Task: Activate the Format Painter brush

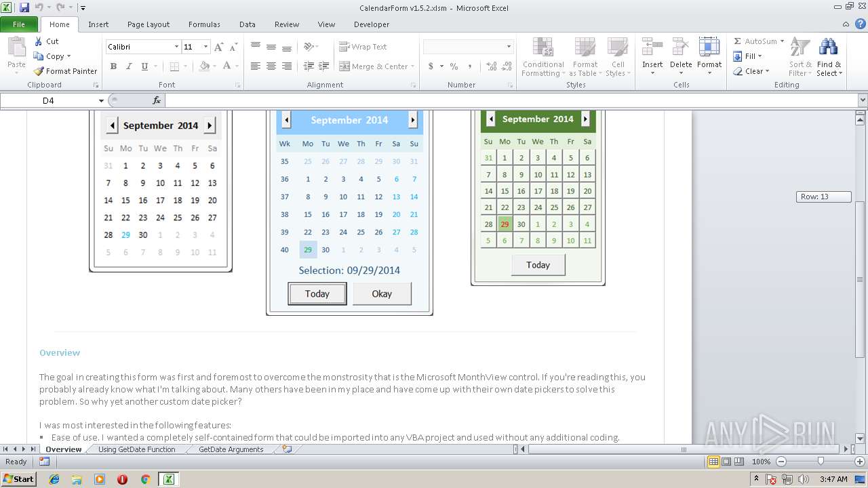Action: [x=39, y=71]
